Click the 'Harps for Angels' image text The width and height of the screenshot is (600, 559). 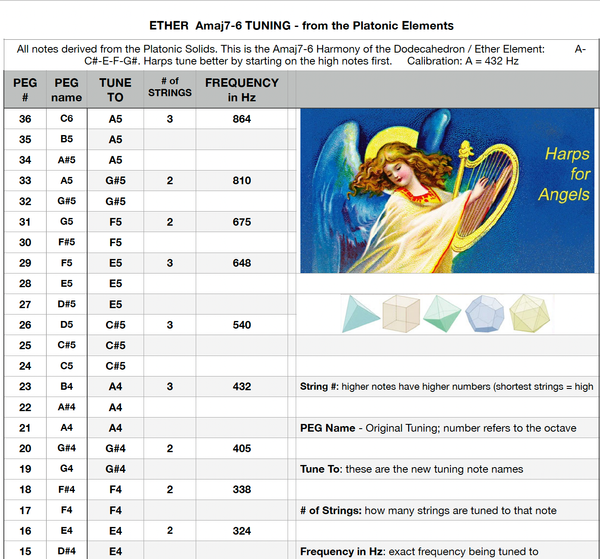tap(564, 174)
